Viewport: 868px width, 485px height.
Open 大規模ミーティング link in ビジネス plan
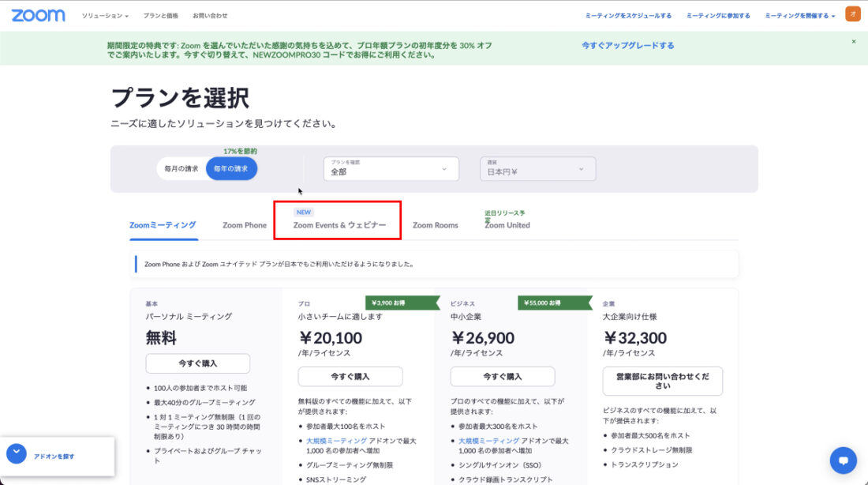pyautogui.click(x=488, y=442)
